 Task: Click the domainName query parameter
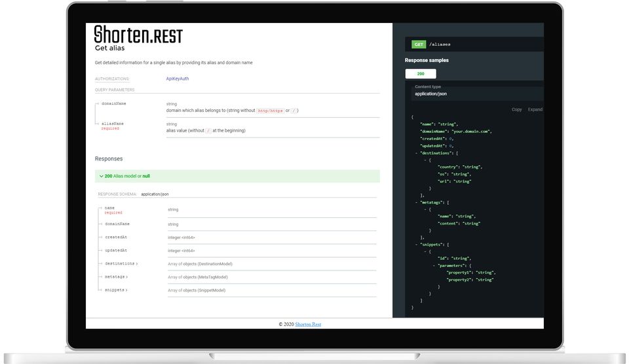[x=113, y=103]
